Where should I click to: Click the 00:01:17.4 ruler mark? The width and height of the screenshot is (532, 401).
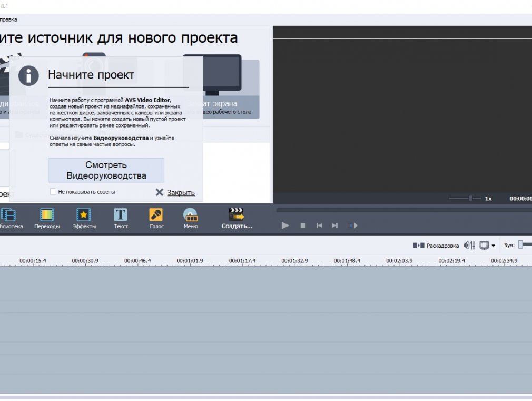242,261
